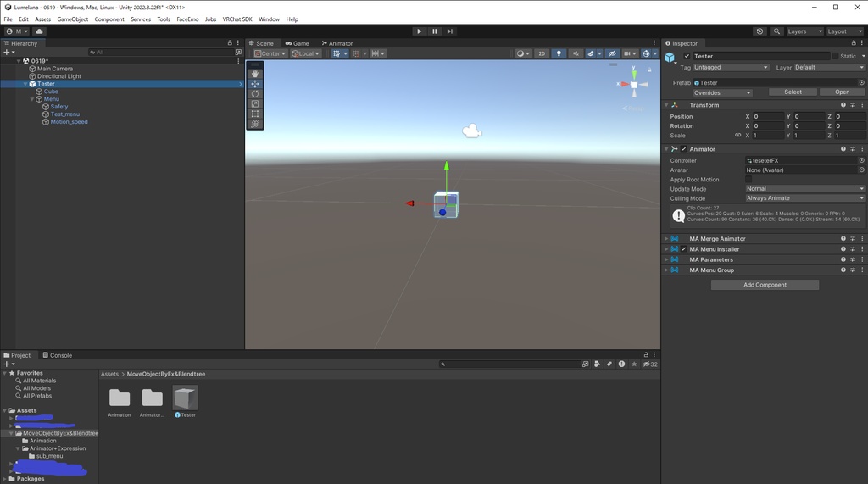This screenshot has width=868, height=484.
Task: Click the Hierarchy create plus button
Action: pyautogui.click(x=8, y=52)
